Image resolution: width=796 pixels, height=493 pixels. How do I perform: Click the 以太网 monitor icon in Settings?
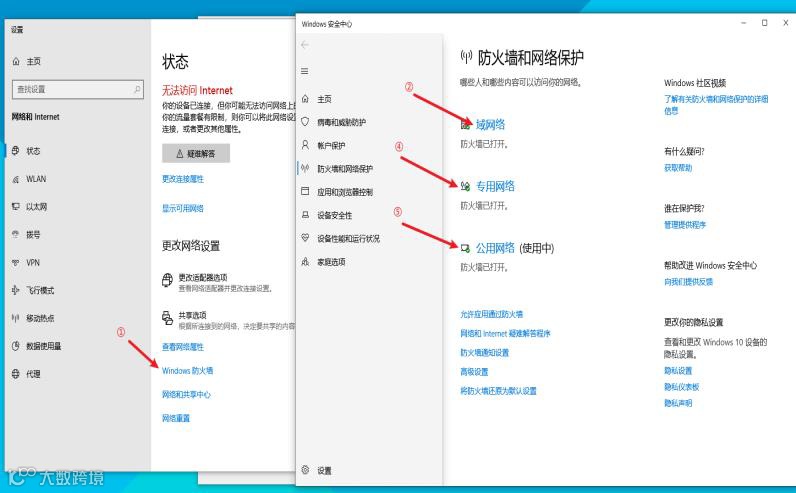click(x=16, y=206)
